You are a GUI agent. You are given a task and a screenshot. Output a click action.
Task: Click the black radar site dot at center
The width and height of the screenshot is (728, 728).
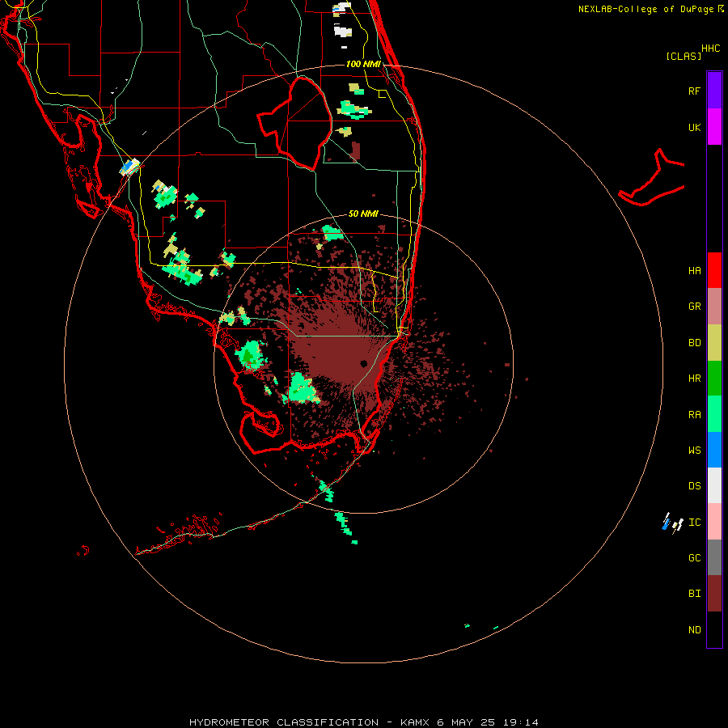(363, 363)
